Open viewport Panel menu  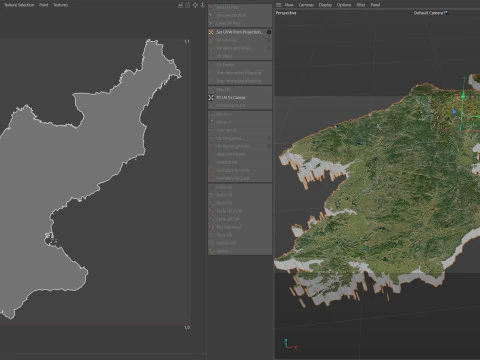(375, 5)
